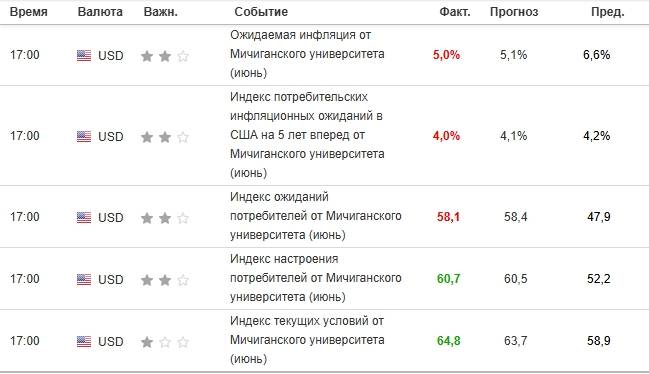Open "Ожидаемая инфляция от Мичиганского университета" event

click(307, 54)
